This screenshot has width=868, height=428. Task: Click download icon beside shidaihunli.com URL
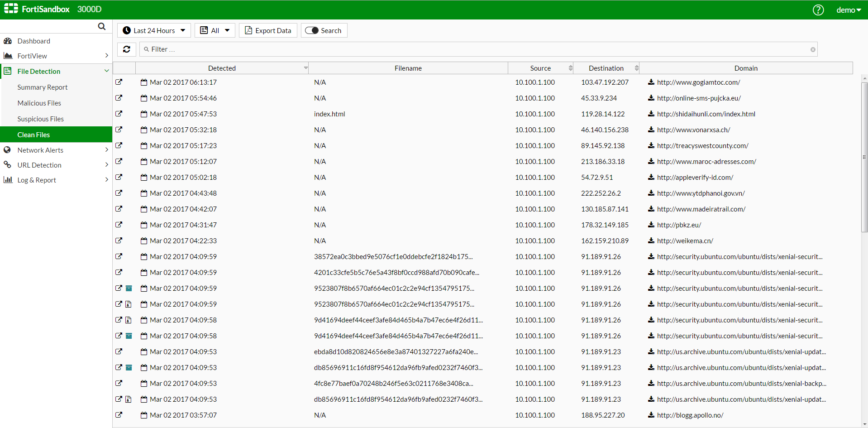tap(651, 114)
